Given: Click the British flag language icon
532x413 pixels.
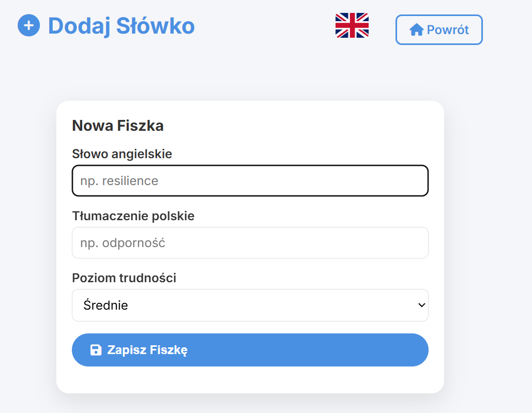Looking at the screenshot, I should (x=352, y=25).
